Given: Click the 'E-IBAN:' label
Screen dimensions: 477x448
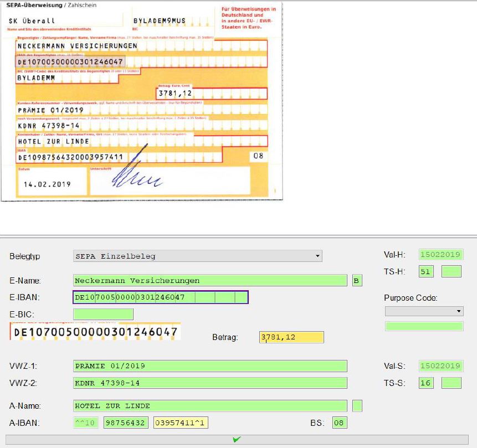Looking at the screenshot, I should [24, 297].
